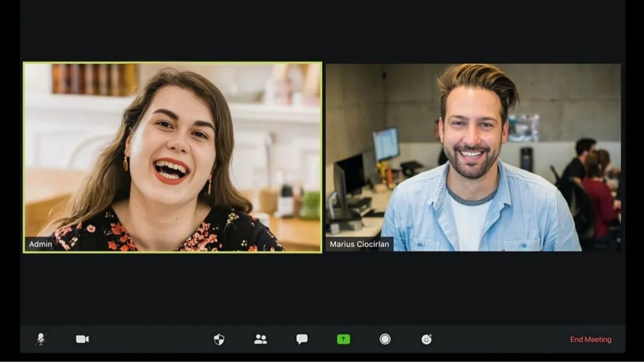Click the End Meeting button
This screenshot has height=362, width=644.
(x=591, y=339)
